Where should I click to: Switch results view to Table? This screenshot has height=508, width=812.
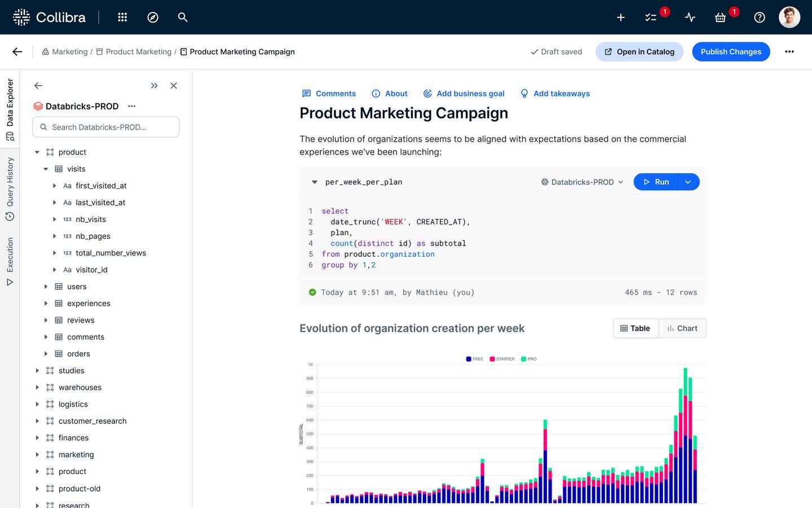tap(636, 329)
